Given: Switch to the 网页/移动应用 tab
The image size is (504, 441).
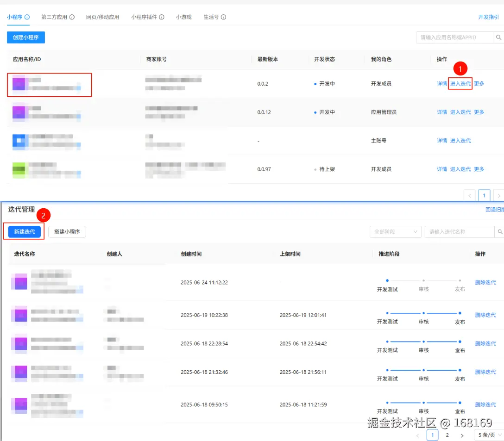Looking at the screenshot, I should (x=102, y=17).
